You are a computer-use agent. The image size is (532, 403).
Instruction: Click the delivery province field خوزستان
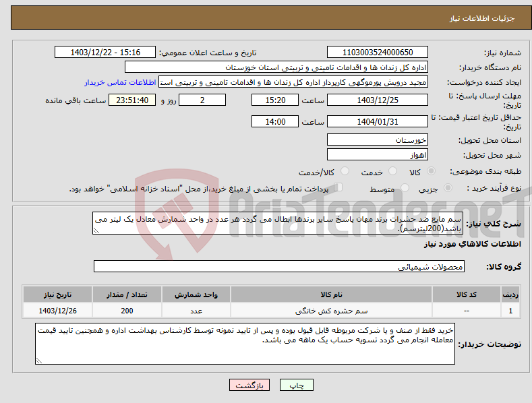click(378, 139)
